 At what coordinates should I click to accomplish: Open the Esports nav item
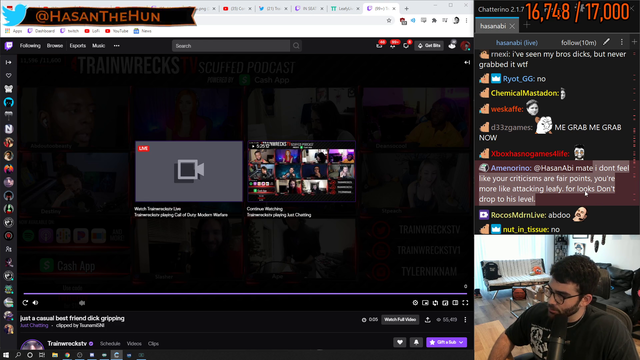(x=78, y=46)
